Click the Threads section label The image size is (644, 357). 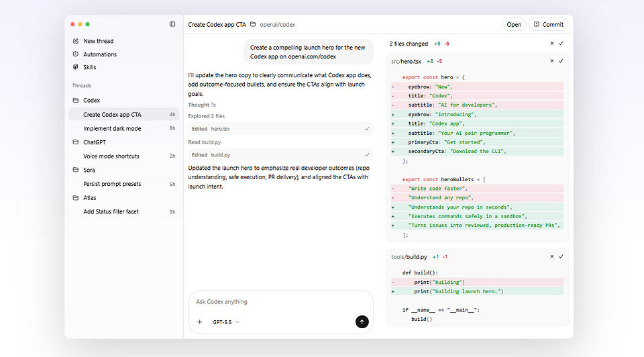coord(82,85)
